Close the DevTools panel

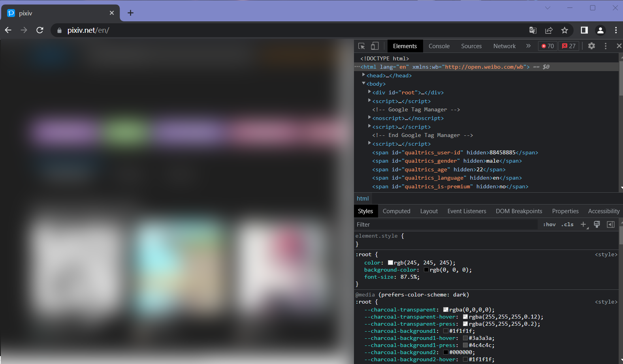(619, 46)
